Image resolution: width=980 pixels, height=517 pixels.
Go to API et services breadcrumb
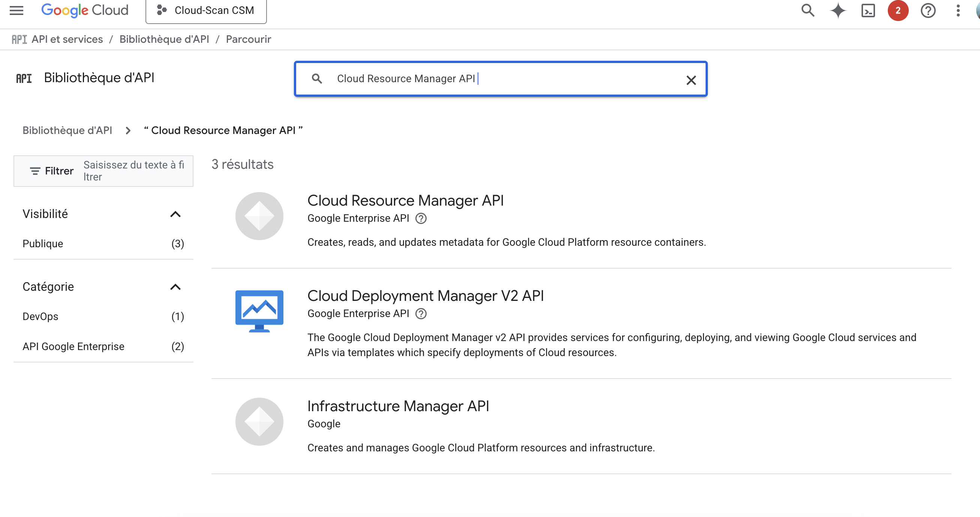(x=67, y=39)
